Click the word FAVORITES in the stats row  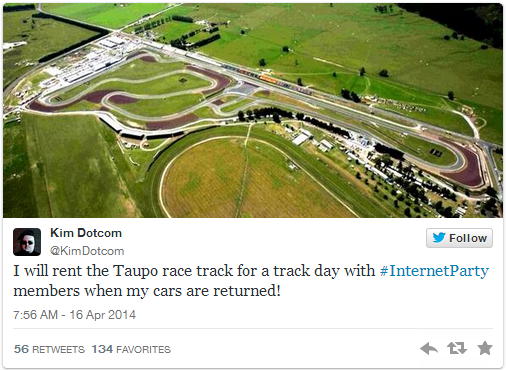tap(143, 349)
